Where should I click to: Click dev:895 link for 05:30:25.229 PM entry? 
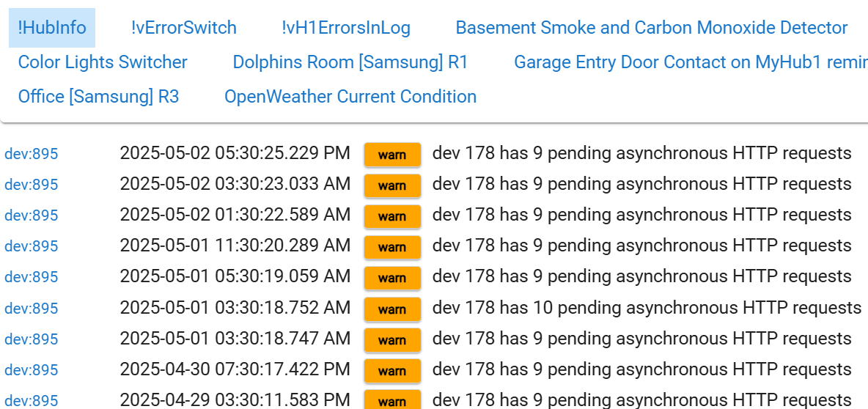click(31, 154)
